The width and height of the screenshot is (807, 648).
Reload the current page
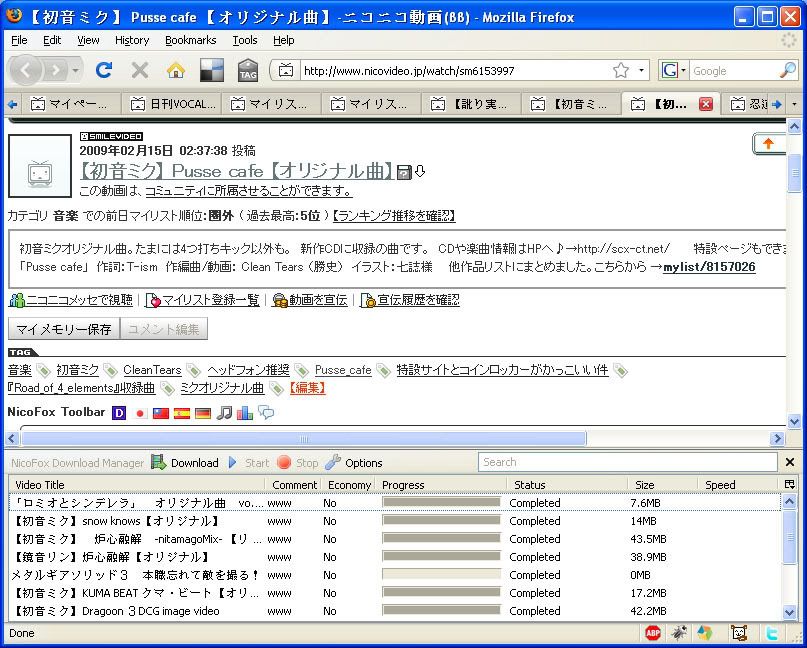point(104,71)
